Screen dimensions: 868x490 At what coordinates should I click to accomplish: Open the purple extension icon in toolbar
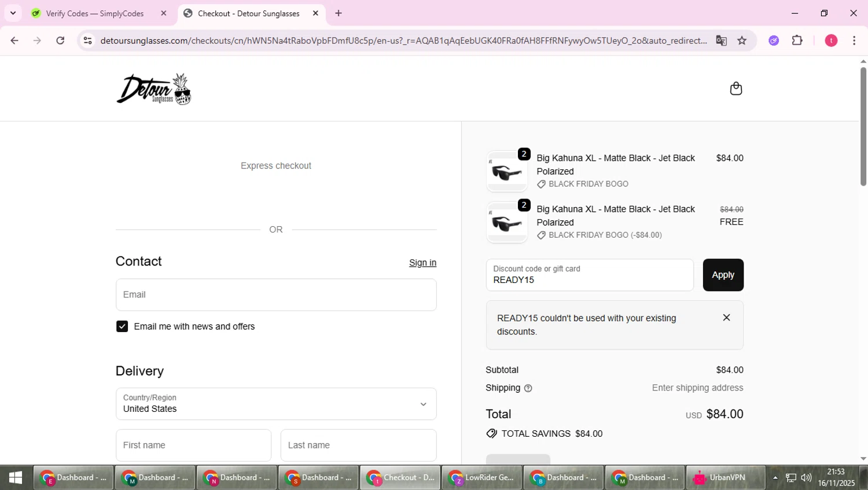pyautogui.click(x=774, y=40)
